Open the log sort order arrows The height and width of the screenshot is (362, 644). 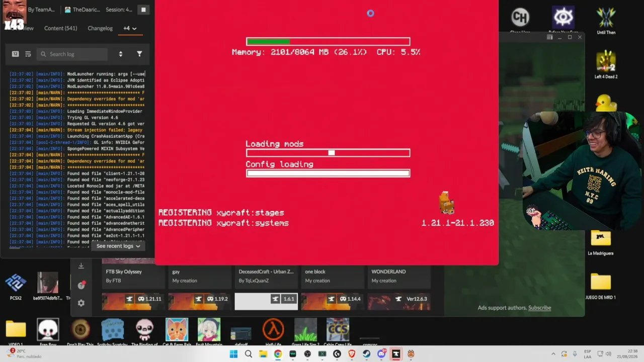click(x=120, y=54)
